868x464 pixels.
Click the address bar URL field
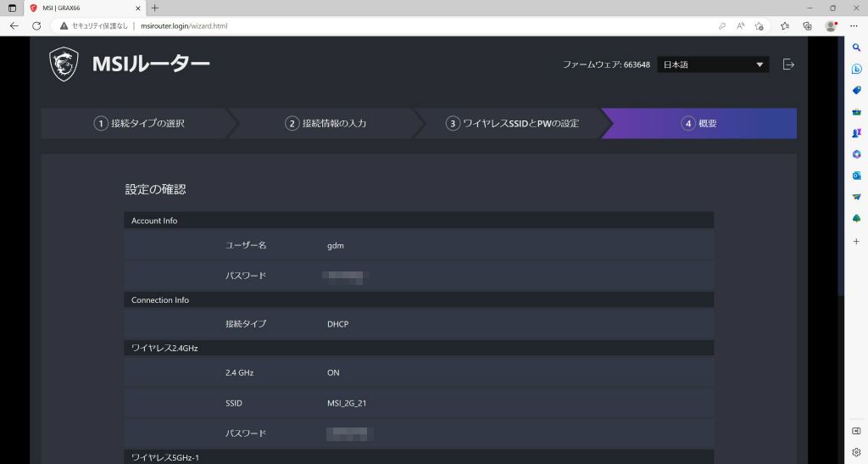tap(387, 26)
